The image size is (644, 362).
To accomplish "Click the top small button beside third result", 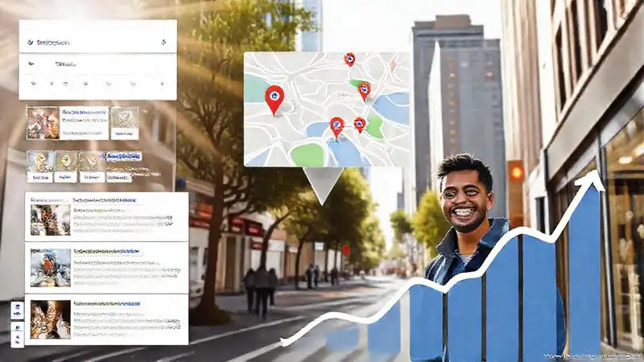I will [17, 311].
